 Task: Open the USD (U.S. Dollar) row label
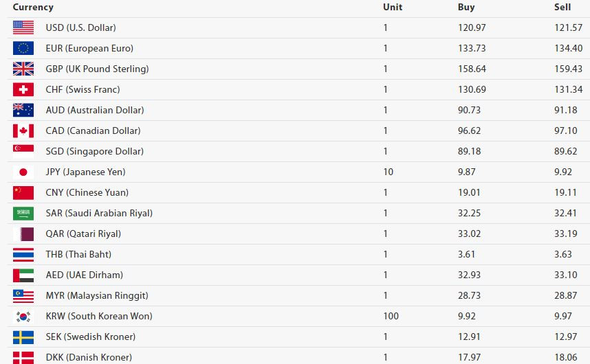pos(81,27)
